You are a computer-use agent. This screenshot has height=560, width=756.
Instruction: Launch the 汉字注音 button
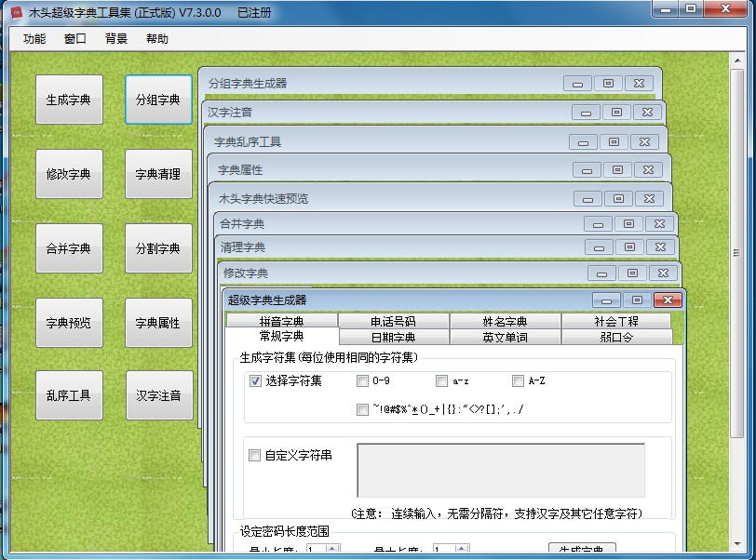click(x=159, y=395)
